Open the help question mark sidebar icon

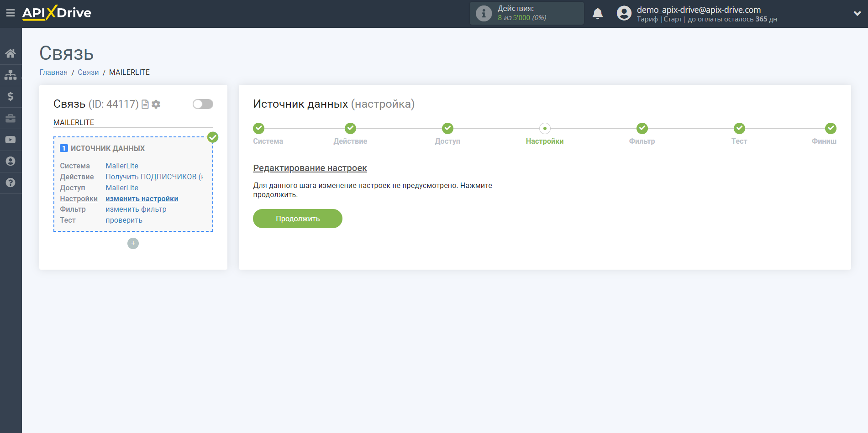(11, 183)
